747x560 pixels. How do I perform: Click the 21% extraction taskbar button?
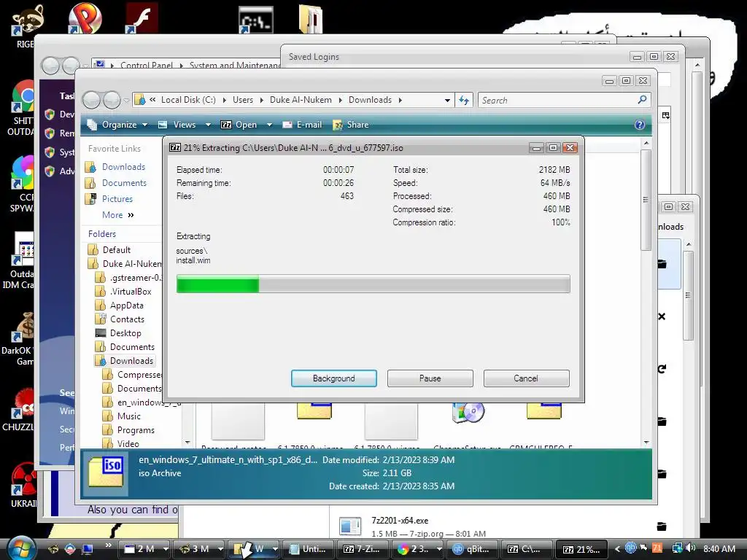[x=581, y=549]
